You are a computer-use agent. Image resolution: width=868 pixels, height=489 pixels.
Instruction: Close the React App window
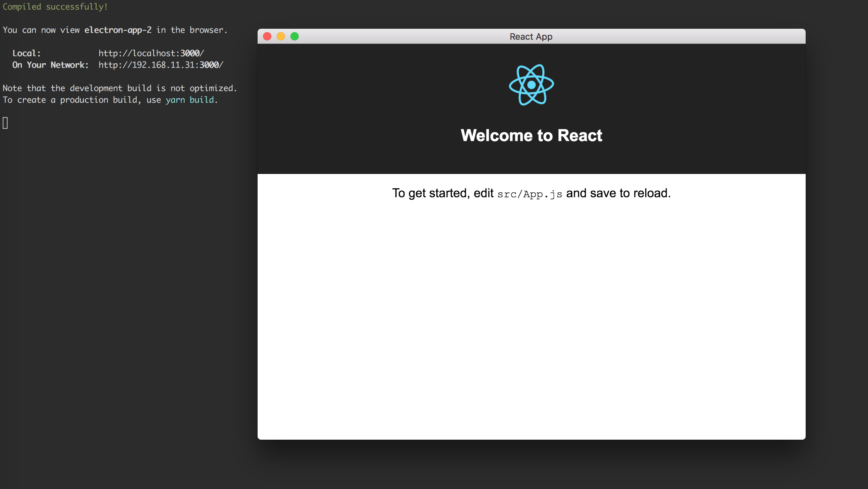(267, 36)
